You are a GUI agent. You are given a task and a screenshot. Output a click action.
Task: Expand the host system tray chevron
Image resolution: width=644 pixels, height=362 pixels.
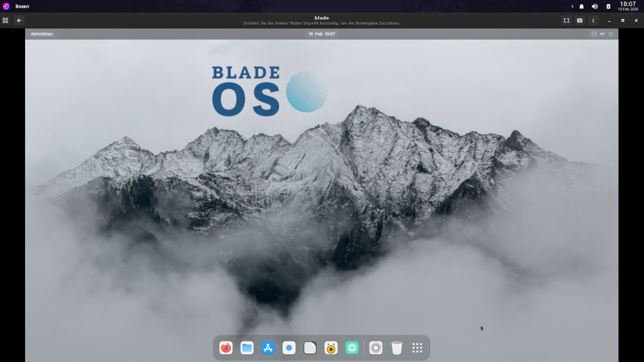coord(572,6)
